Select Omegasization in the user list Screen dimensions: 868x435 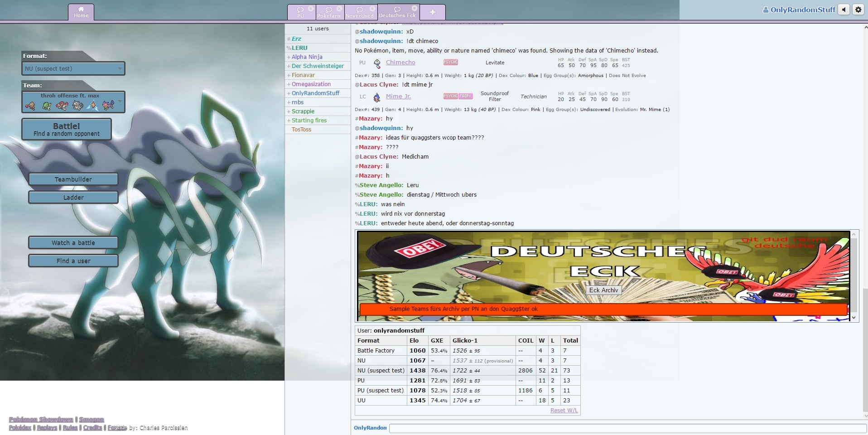[x=318, y=84]
